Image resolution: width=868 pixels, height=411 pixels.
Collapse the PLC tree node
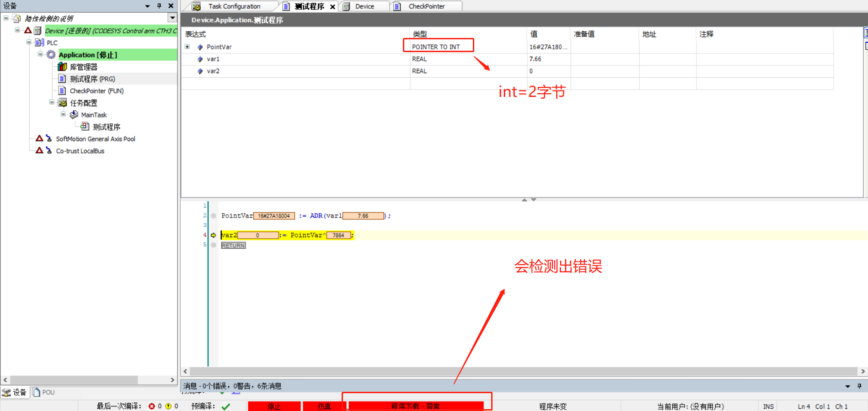29,42
